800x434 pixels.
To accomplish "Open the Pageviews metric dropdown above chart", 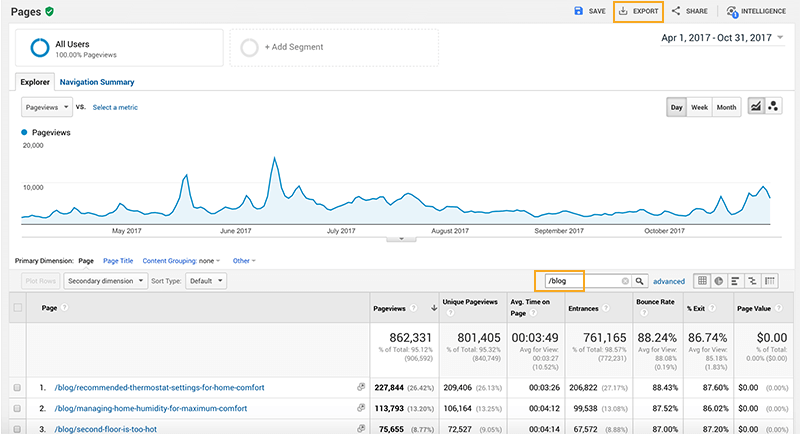I will click(x=47, y=107).
